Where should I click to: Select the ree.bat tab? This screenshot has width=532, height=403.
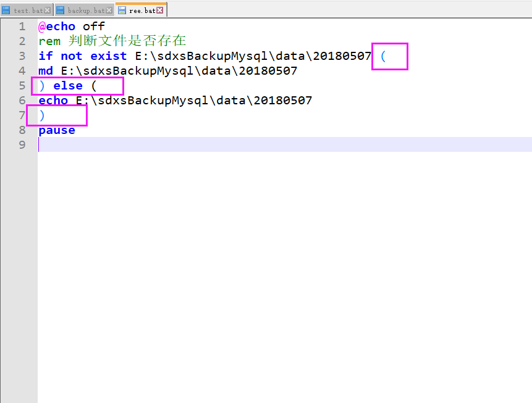[141, 9]
